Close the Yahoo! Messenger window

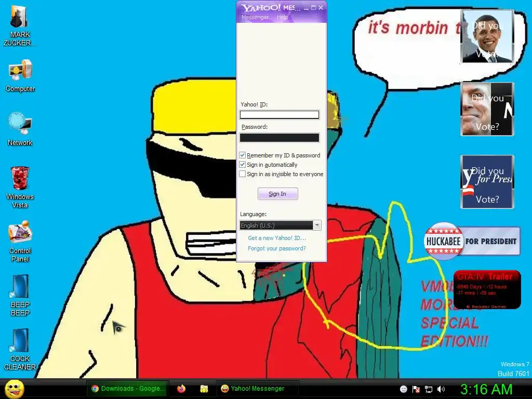(x=321, y=8)
